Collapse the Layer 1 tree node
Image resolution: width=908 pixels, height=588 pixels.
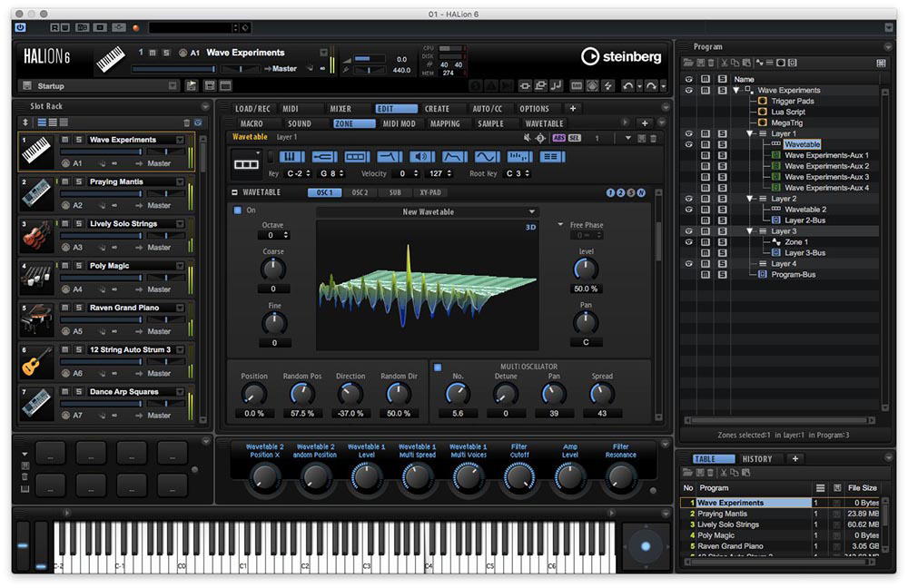[x=749, y=133]
